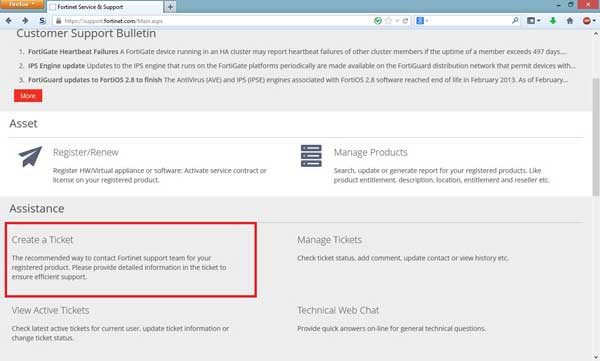Open the bookmarks toolbar menu button

(533, 21)
